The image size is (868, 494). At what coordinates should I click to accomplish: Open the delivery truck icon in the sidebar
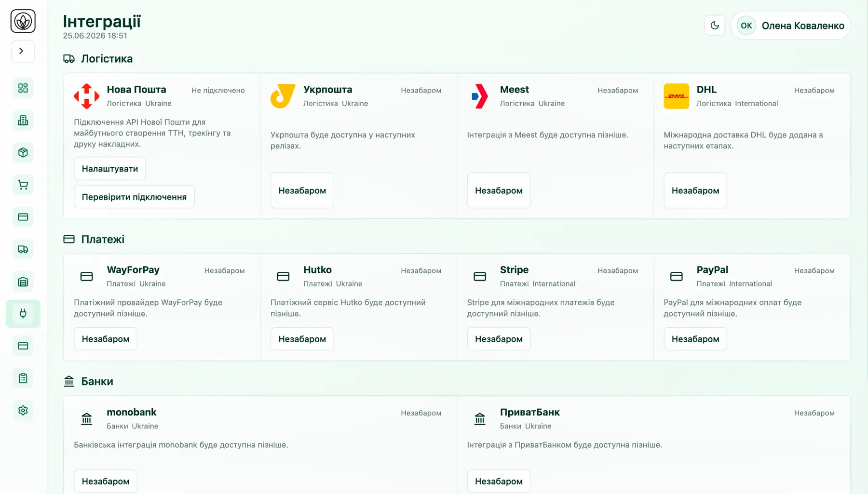(23, 249)
